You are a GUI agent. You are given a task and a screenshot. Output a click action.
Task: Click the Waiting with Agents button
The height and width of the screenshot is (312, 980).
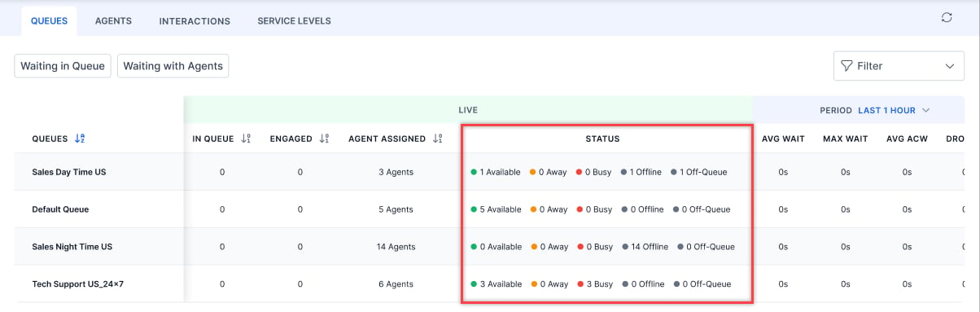click(173, 66)
